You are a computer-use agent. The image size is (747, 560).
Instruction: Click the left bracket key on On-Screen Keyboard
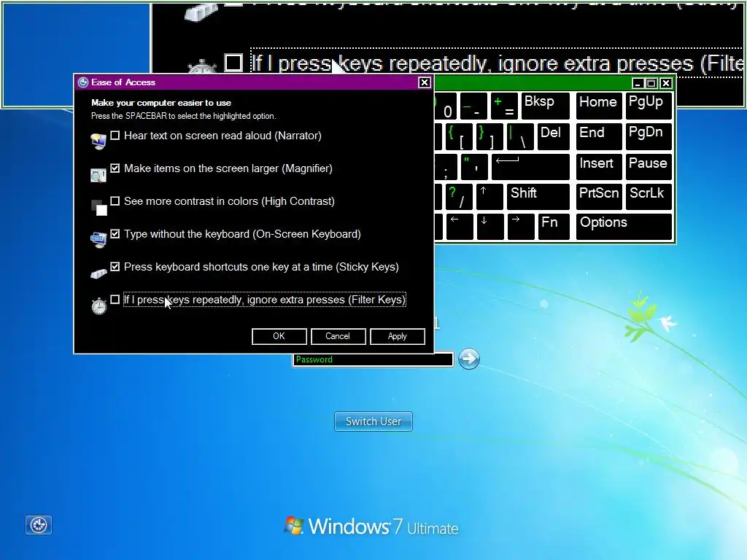coord(459,136)
